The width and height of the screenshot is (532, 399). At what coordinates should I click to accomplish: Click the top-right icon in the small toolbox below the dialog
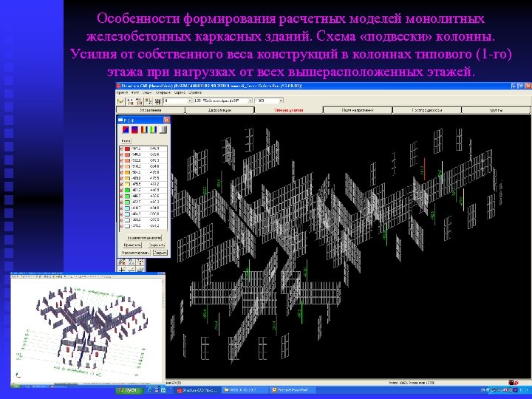pos(140,262)
